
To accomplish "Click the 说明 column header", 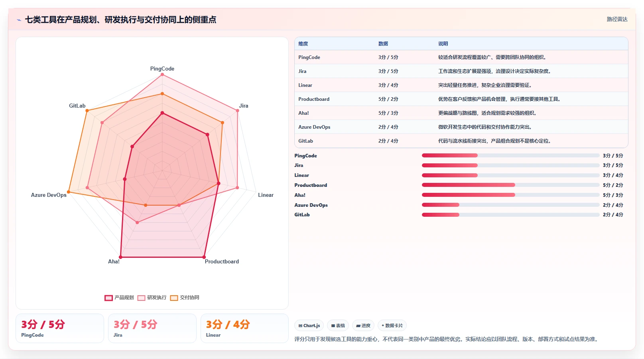I will [443, 44].
